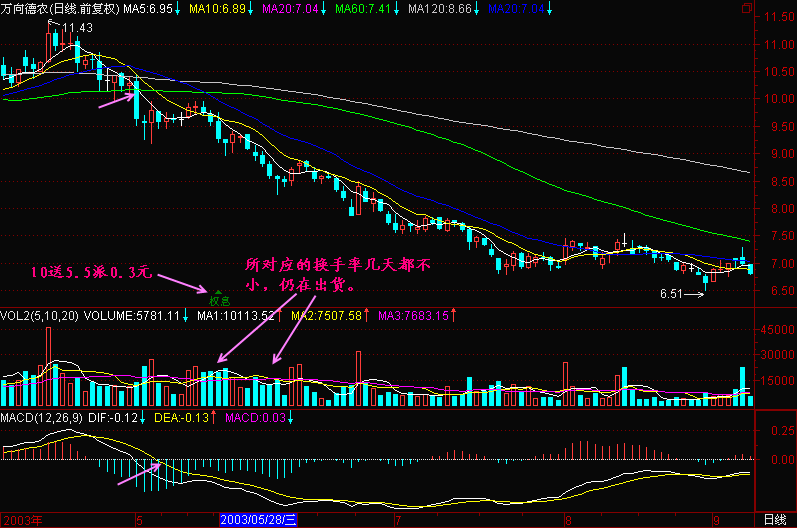Click the pink arrow beside the May candlestick

(x=115, y=97)
